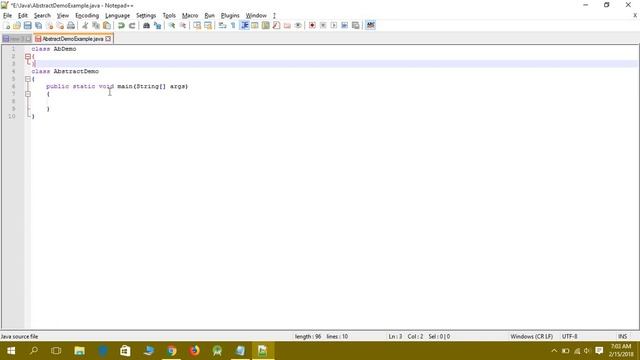Click the Print toolbar icon

[71, 25]
